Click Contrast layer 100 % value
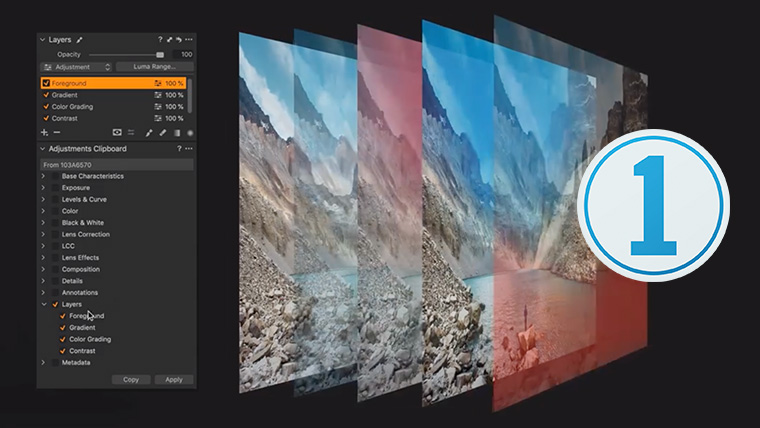760x428 pixels. 174,118
